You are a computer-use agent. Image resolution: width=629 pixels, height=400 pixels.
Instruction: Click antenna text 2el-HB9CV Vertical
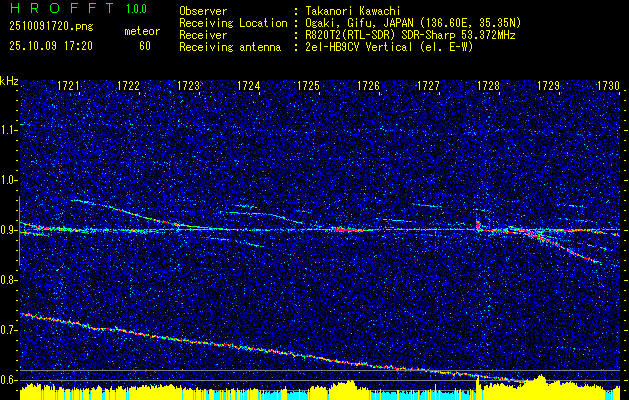pyautogui.click(x=357, y=47)
